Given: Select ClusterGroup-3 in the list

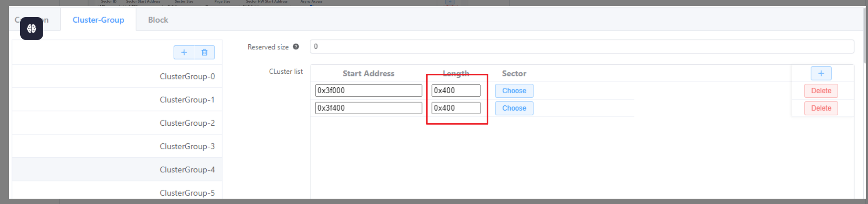Looking at the screenshot, I should pyautogui.click(x=187, y=146).
